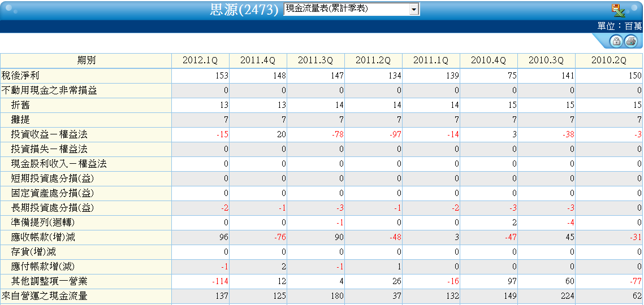Click 應付帳款 value 2 for 2011.4Q
The width and height of the screenshot is (644, 305).
(284, 268)
